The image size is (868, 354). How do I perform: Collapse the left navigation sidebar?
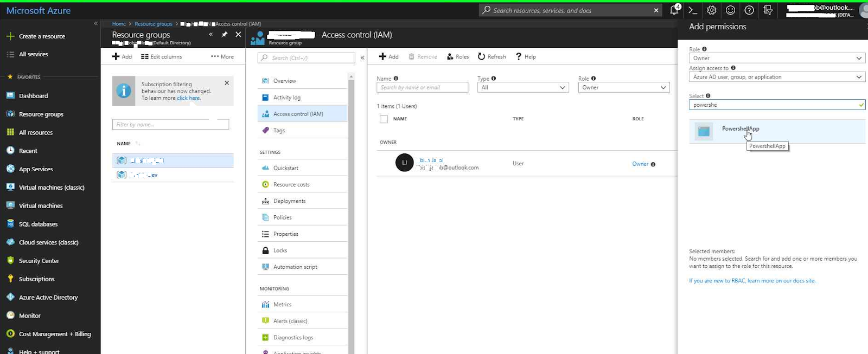click(95, 23)
